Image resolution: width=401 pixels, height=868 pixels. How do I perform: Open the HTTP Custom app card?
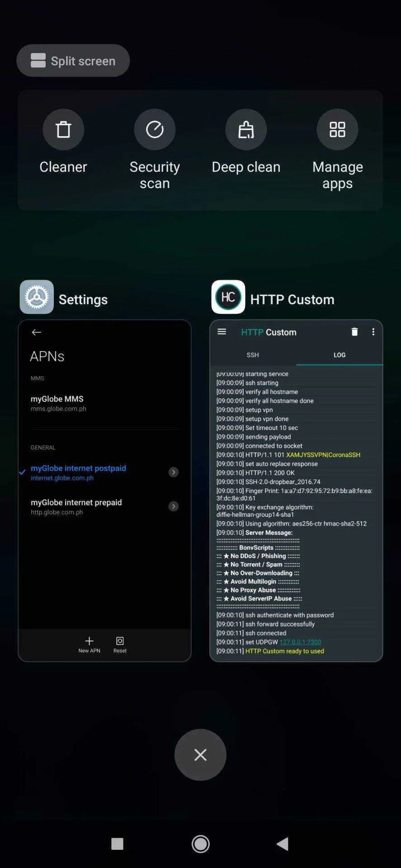pyautogui.click(x=296, y=491)
